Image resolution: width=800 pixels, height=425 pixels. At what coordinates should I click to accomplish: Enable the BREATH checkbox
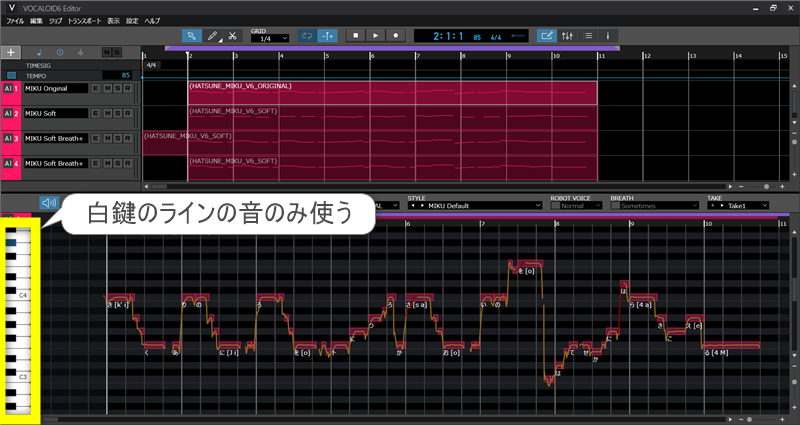[615, 206]
